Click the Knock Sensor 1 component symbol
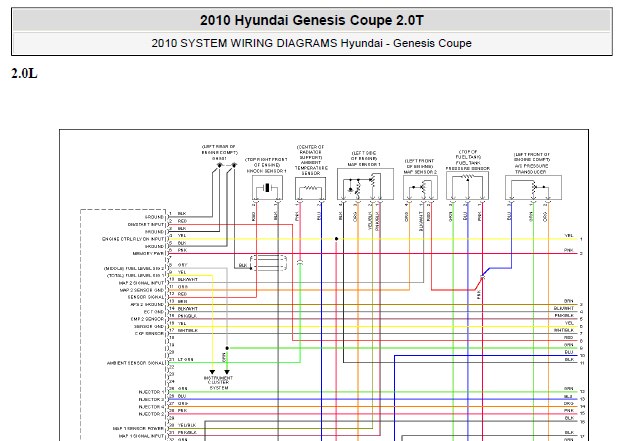The width and height of the screenshot is (618, 441). pyautogui.click(x=267, y=188)
